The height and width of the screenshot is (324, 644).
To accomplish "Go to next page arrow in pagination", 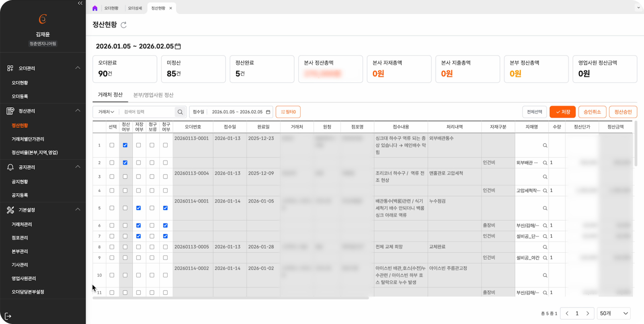I will point(588,314).
